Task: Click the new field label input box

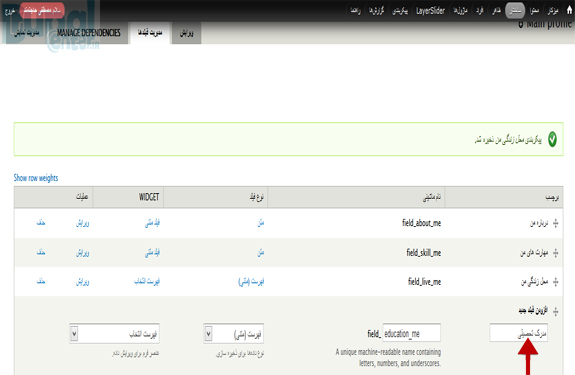Action: (519, 333)
